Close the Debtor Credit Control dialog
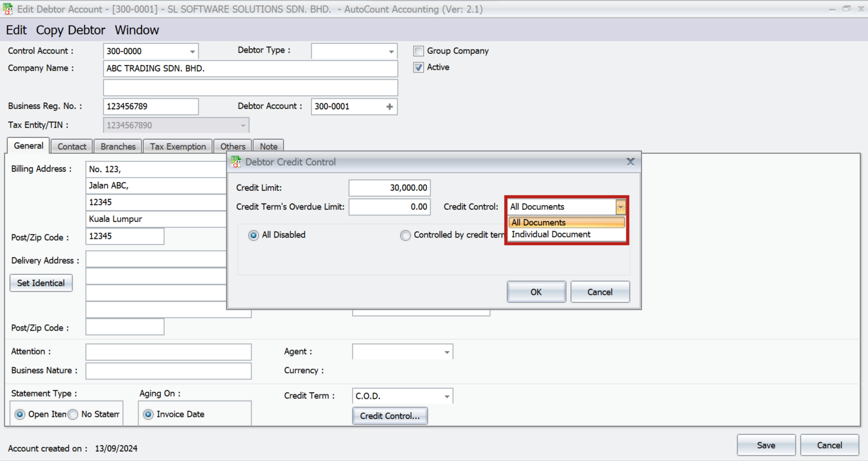This screenshot has width=868, height=461. (x=630, y=162)
